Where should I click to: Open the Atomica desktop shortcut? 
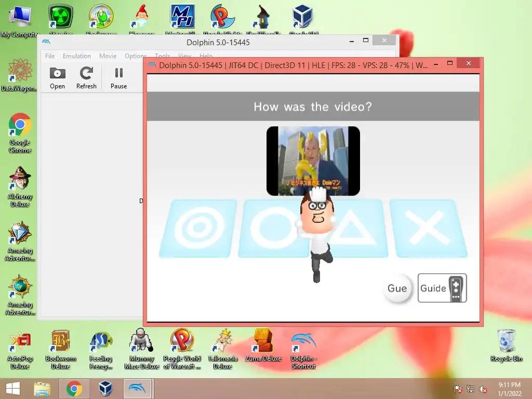60,19
